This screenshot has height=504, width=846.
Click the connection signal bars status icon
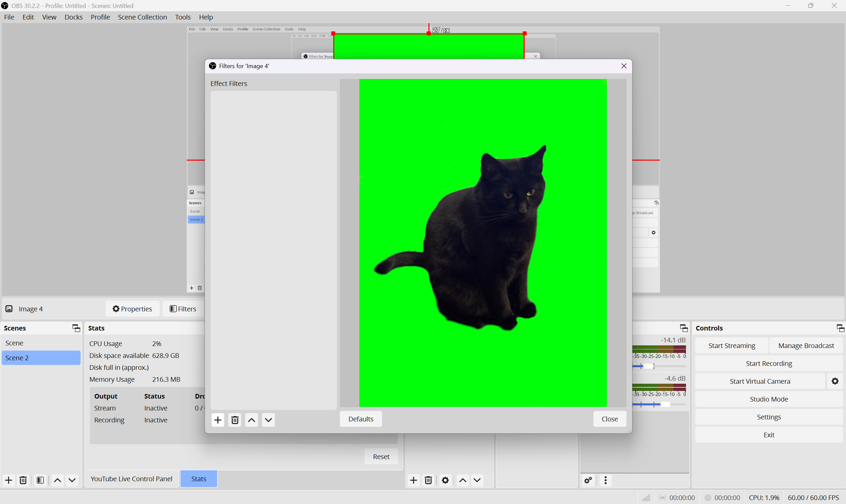[x=646, y=497]
